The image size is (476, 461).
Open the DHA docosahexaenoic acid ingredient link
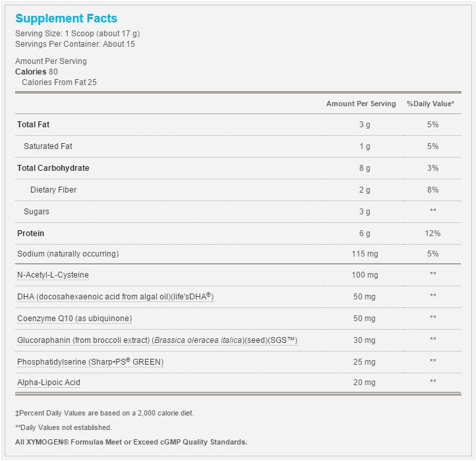115,296
